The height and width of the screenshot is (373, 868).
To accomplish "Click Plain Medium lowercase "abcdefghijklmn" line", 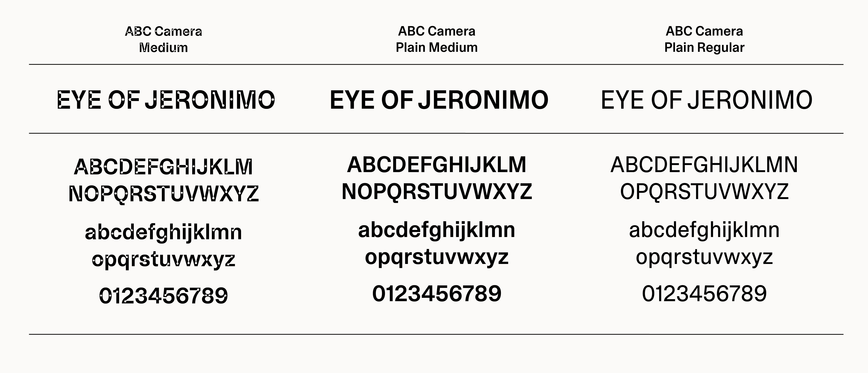I will point(437,231).
